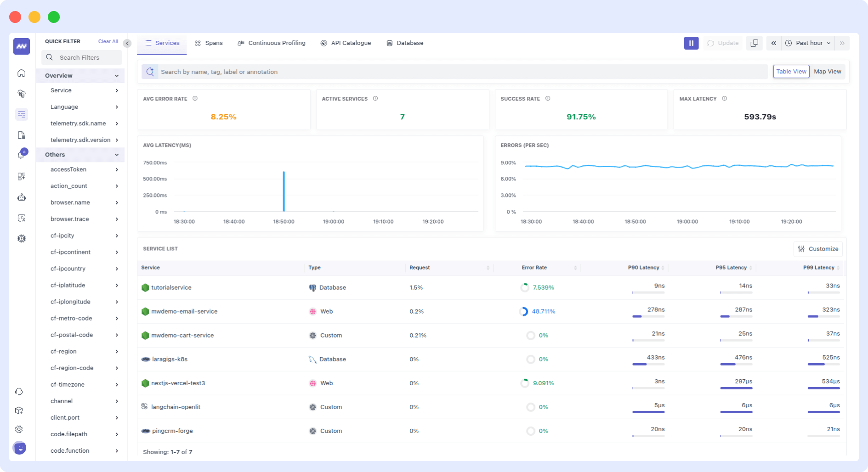Click the pause live updates button
The width and height of the screenshot is (868, 472).
(x=691, y=43)
